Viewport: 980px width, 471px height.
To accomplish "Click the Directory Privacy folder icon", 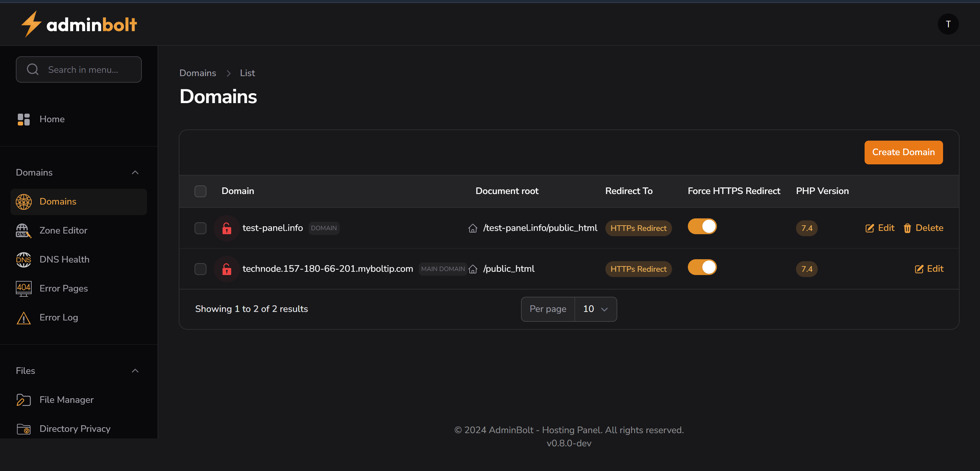I will tap(23, 429).
